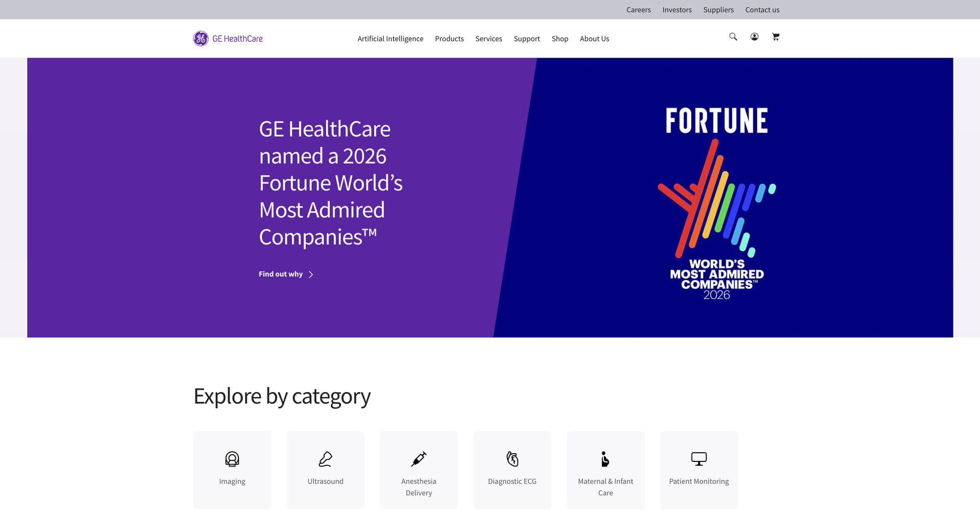The image size is (980, 513).
Task: Select the Shop navigation item
Action: click(x=560, y=38)
